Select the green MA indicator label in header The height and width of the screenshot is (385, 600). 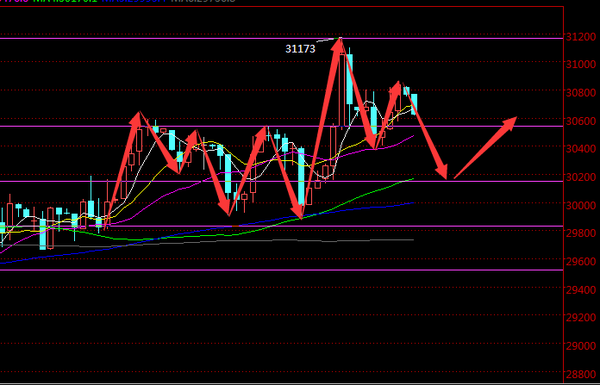pyautogui.click(x=66, y=1)
